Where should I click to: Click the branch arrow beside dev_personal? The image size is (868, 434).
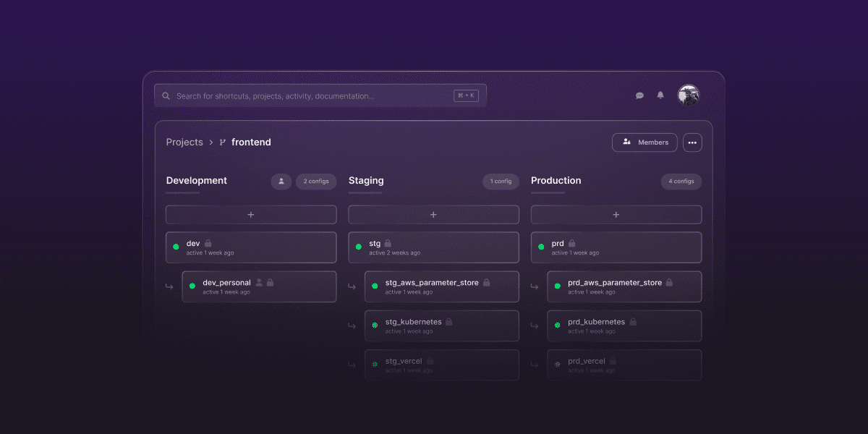[169, 286]
